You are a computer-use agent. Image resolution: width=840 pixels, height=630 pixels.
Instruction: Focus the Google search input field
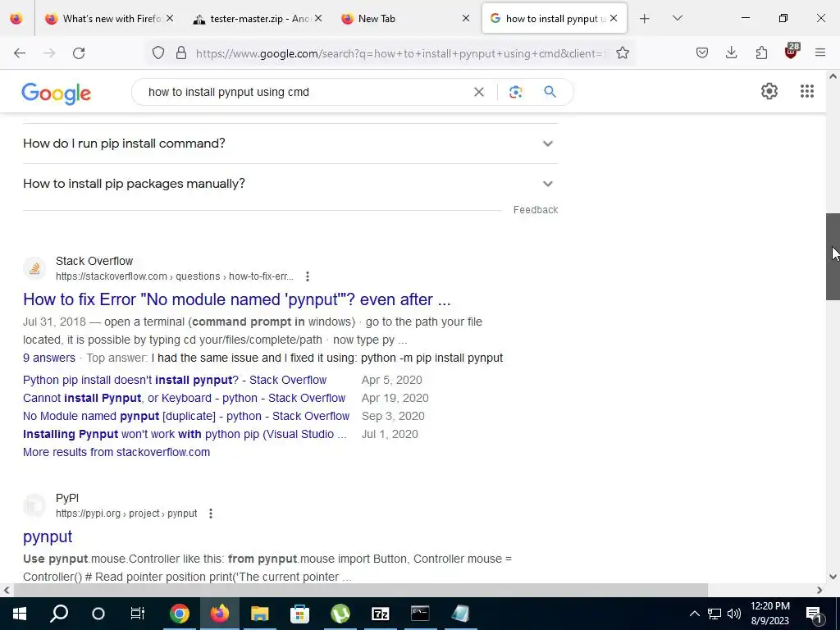305,92
